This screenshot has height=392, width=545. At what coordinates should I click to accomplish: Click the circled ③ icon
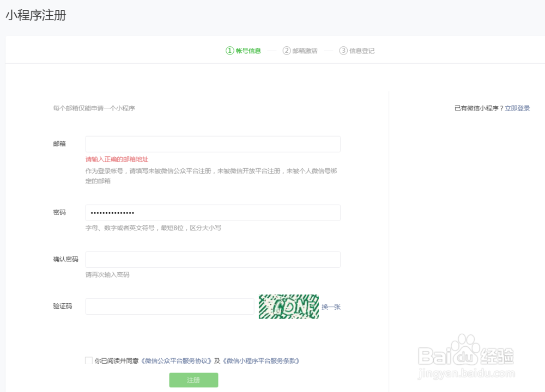[343, 50]
